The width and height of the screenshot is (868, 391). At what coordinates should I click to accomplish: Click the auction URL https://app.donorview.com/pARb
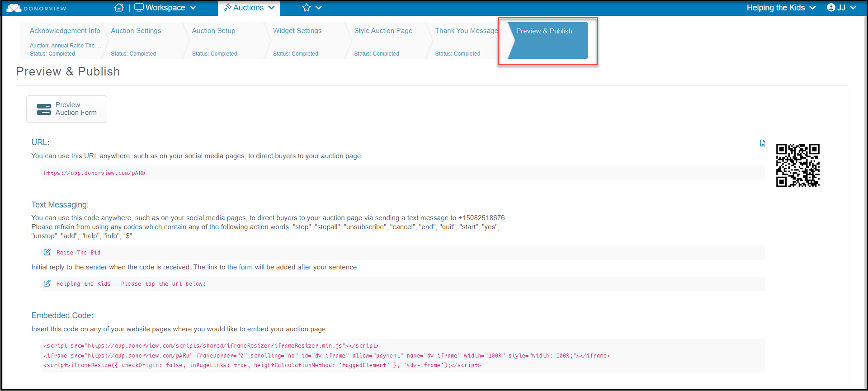[94, 173]
